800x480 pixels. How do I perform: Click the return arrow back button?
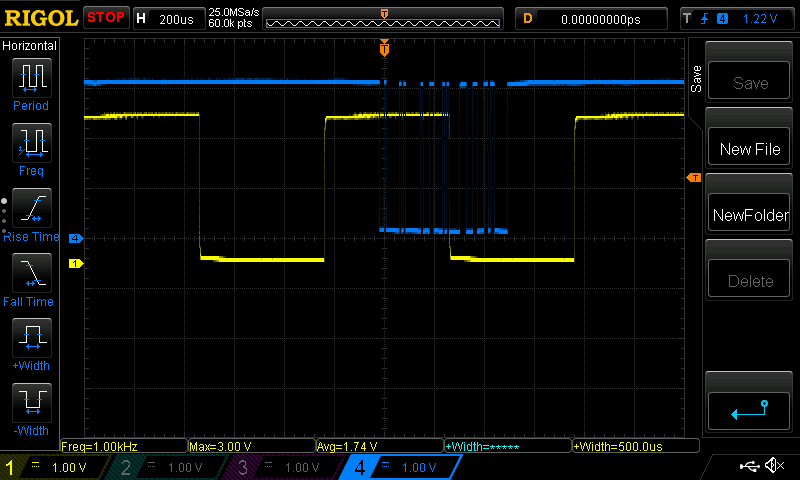point(748,411)
